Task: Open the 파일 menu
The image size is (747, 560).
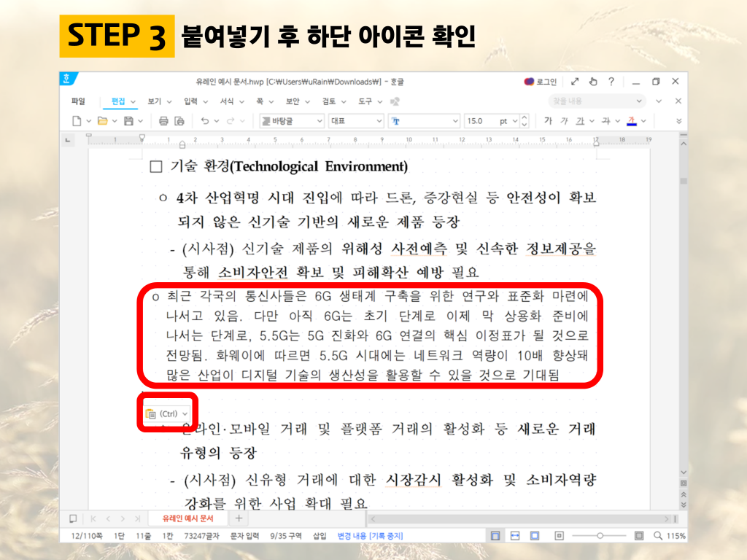Action: click(78, 101)
